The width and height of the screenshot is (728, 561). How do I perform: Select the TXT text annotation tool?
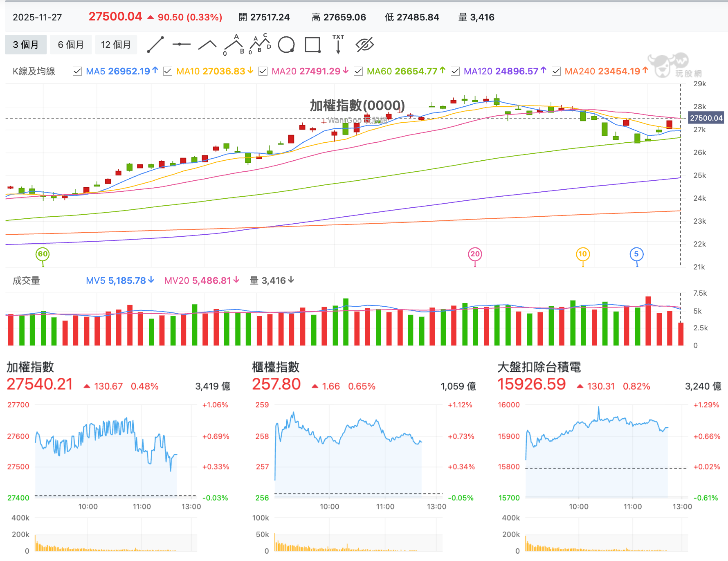coord(338,44)
